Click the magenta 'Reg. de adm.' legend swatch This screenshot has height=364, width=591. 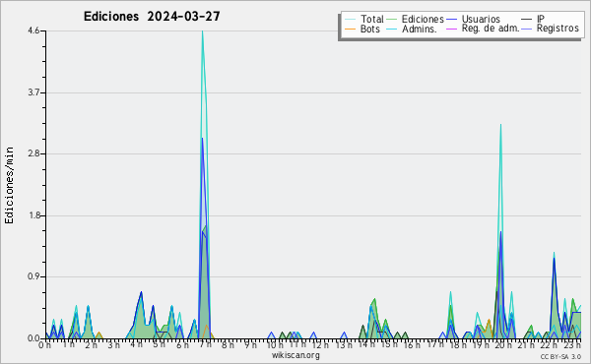click(451, 29)
